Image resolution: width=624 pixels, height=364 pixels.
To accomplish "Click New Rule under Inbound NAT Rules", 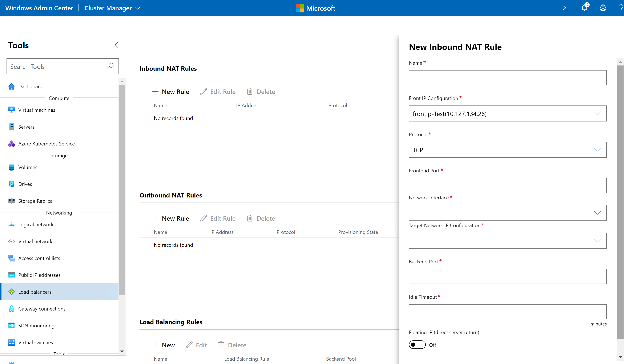I will tap(170, 92).
